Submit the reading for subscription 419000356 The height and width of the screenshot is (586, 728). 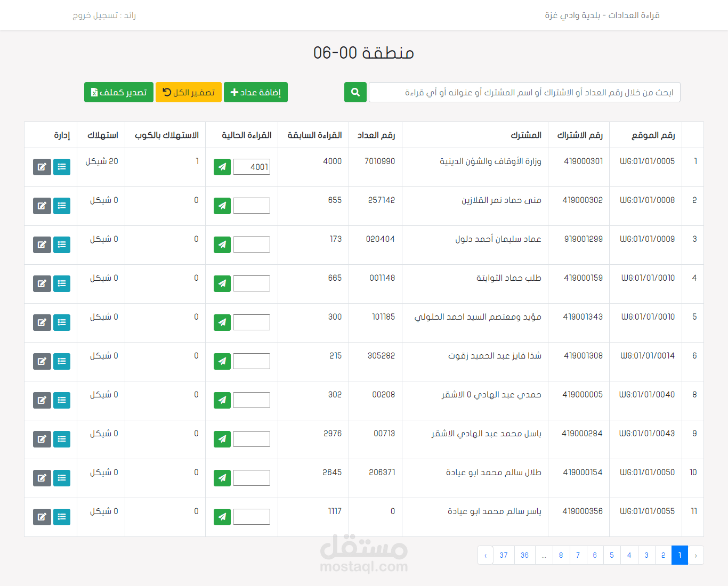[x=222, y=517]
